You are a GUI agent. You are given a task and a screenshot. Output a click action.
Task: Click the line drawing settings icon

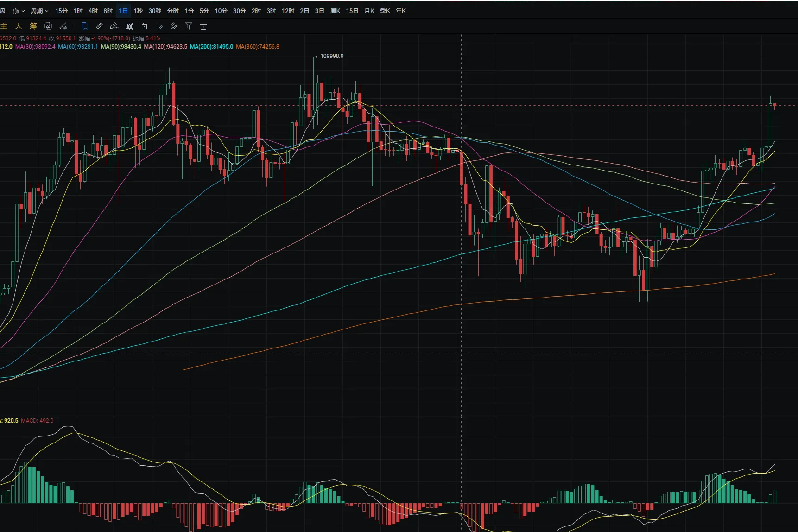63,26
